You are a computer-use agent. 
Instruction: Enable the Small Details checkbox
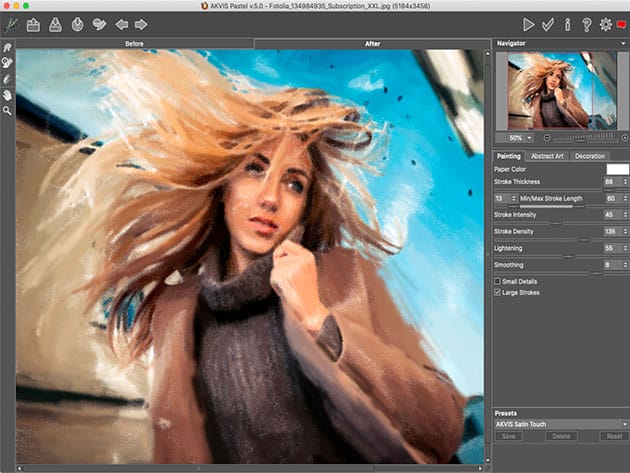click(x=499, y=281)
